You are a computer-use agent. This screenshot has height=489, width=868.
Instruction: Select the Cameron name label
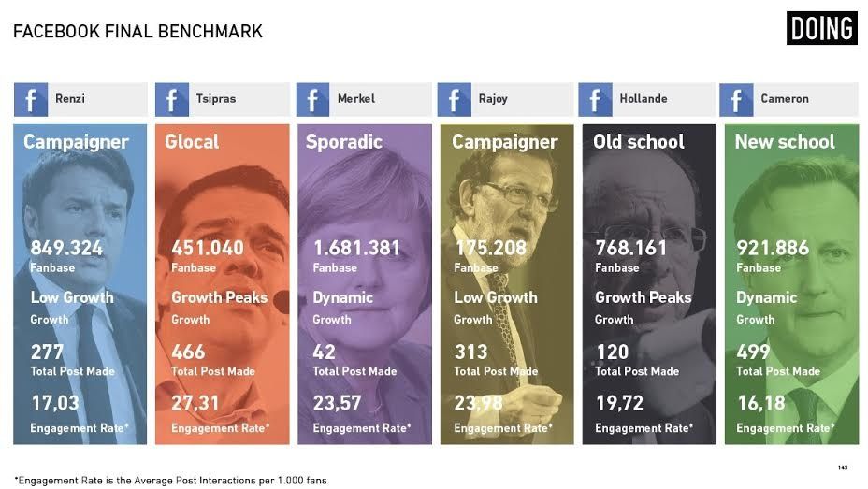click(785, 98)
